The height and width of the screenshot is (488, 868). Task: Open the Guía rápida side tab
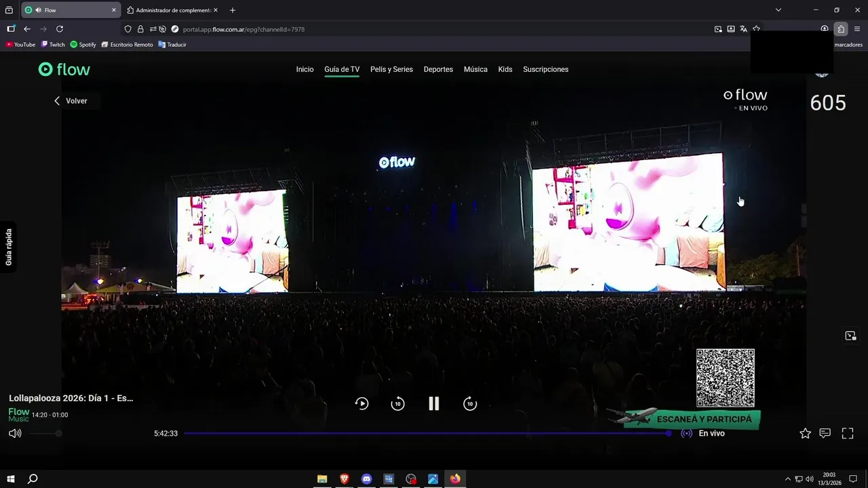9,247
